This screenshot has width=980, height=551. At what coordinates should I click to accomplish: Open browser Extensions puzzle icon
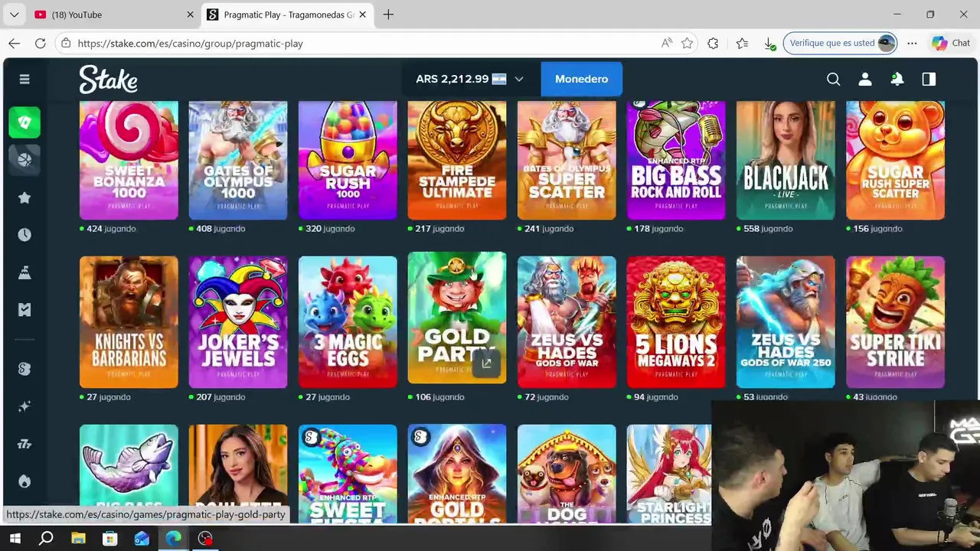[713, 44]
